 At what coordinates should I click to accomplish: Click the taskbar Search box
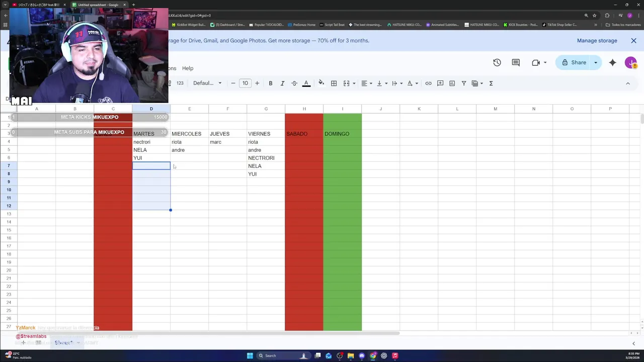283,355
